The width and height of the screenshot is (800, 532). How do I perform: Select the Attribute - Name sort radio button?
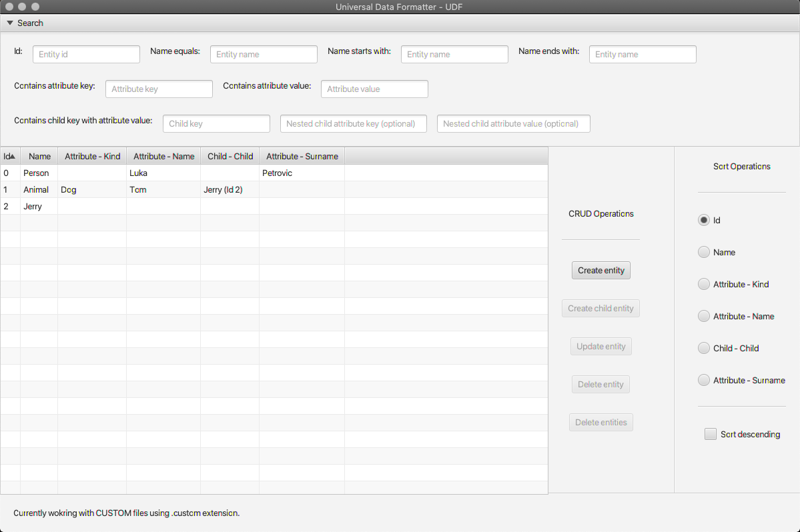click(703, 317)
